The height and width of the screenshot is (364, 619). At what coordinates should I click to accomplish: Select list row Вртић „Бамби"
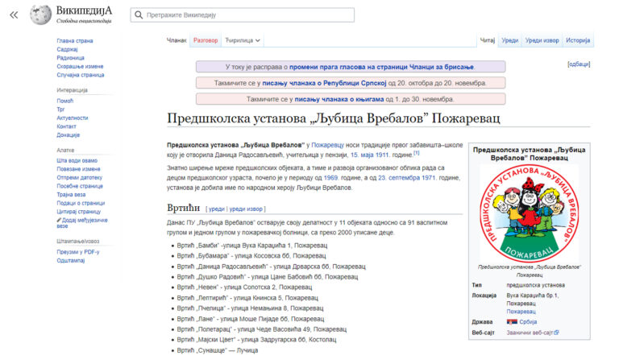(x=251, y=246)
